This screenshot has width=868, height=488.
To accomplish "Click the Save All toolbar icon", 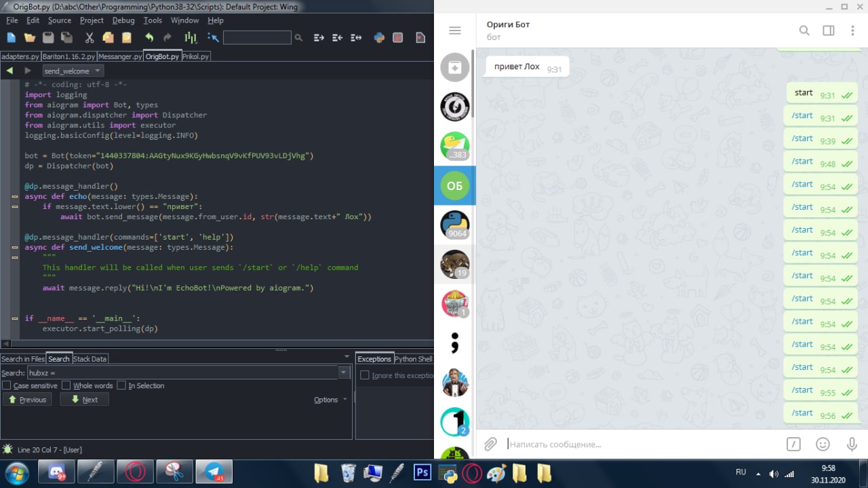I will pyautogui.click(x=66, y=38).
